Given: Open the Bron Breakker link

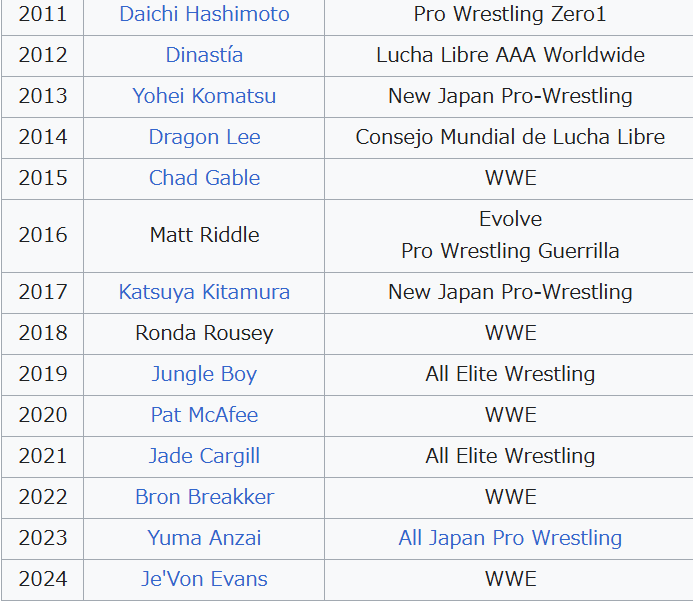Looking at the screenshot, I should tap(204, 497).
